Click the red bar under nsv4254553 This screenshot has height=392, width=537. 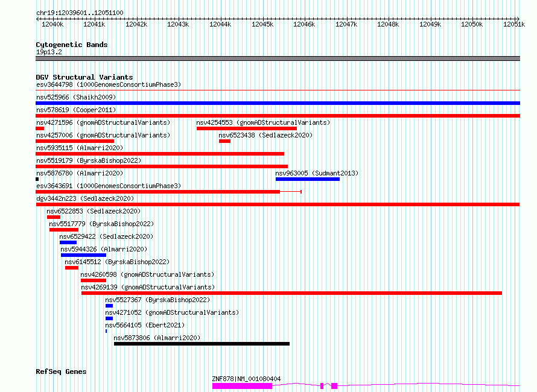coord(247,128)
